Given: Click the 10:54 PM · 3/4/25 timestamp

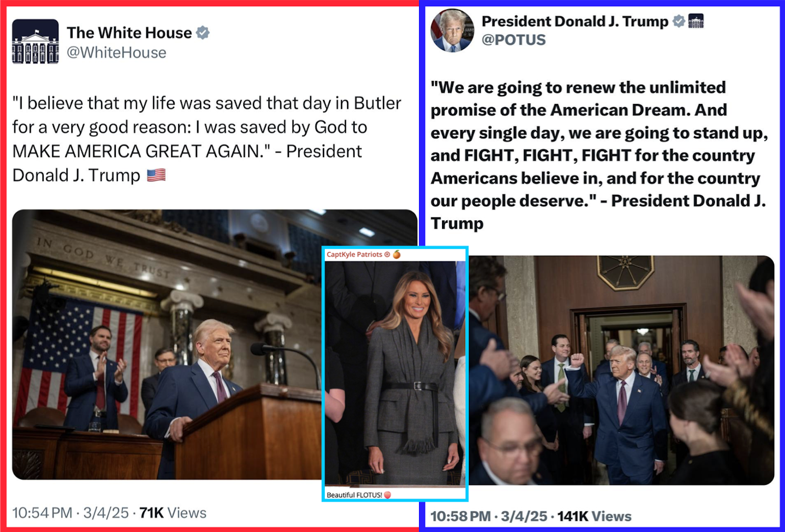Looking at the screenshot, I should point(70,513).
